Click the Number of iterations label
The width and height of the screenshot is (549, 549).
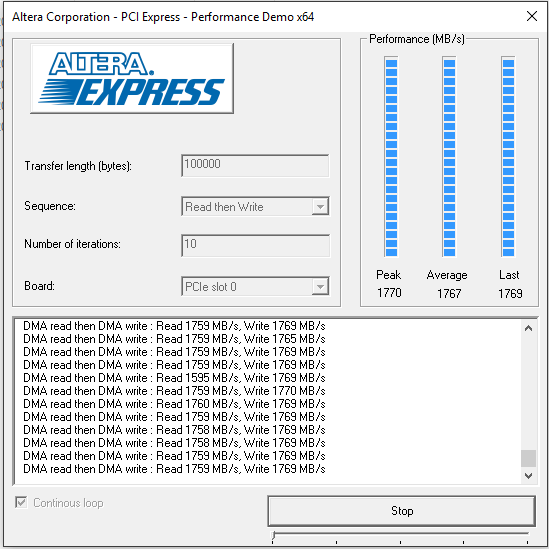pos(72,244)
